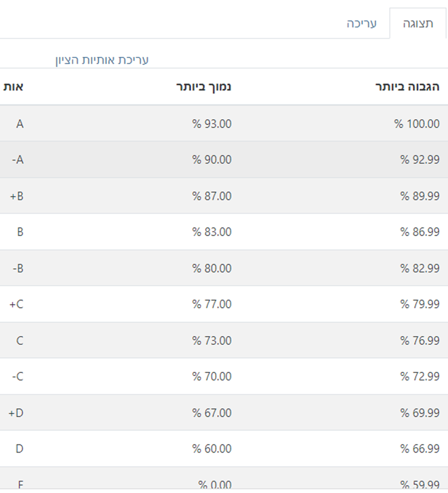The width and height of the screenshot is (448, 493).
Task: Click the נמוך ביותר column header
Action: [x=204, y=86]
